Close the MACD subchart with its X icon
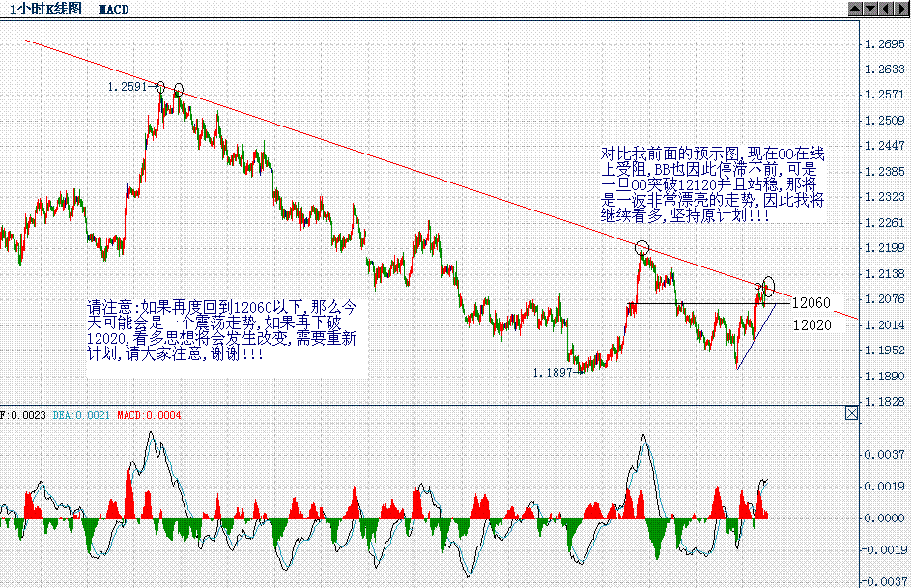The height and width of the screenshot is (588, 912). 853,412
